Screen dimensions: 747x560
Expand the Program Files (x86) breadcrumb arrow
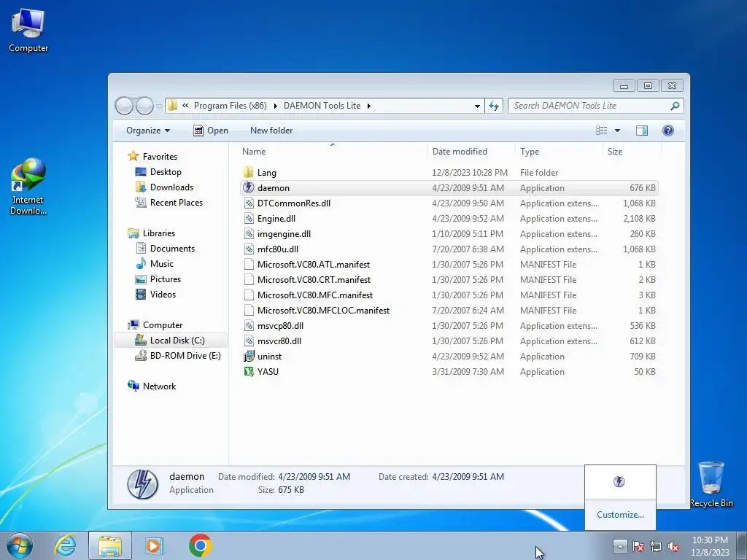point(275,106)
